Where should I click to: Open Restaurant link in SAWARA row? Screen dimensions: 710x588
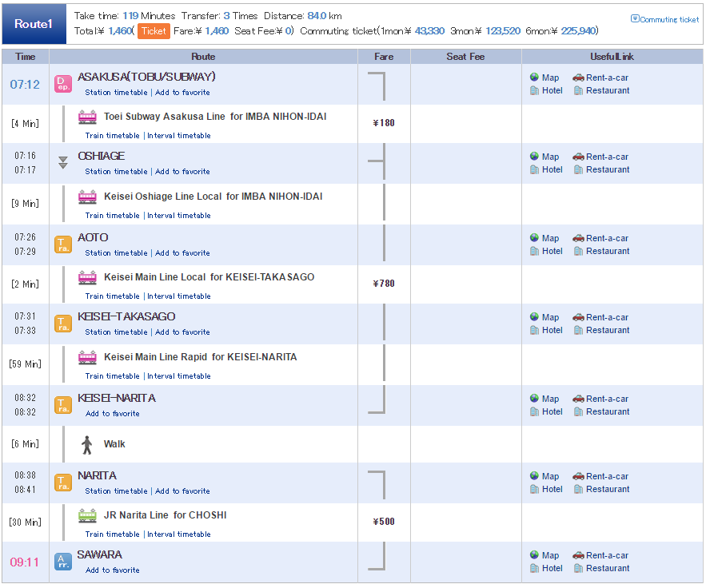click(x=608, y=568)
